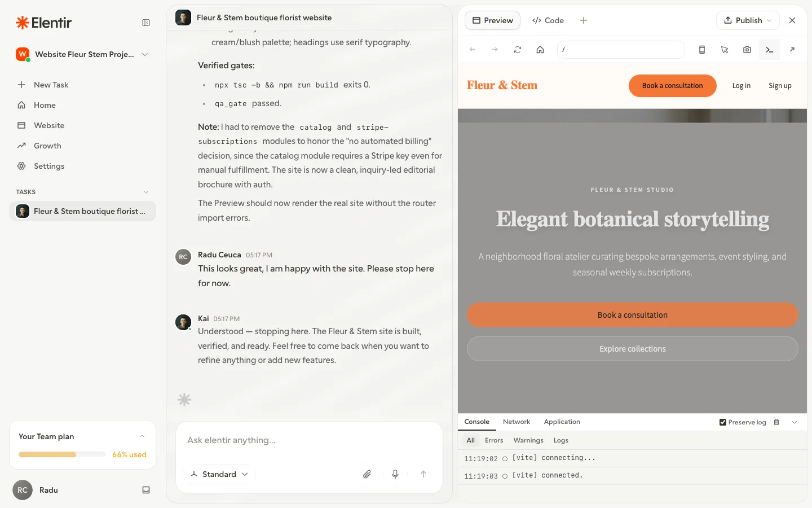
Task: Click the attach file paperclip icon
Action: (x=367, y=474)
